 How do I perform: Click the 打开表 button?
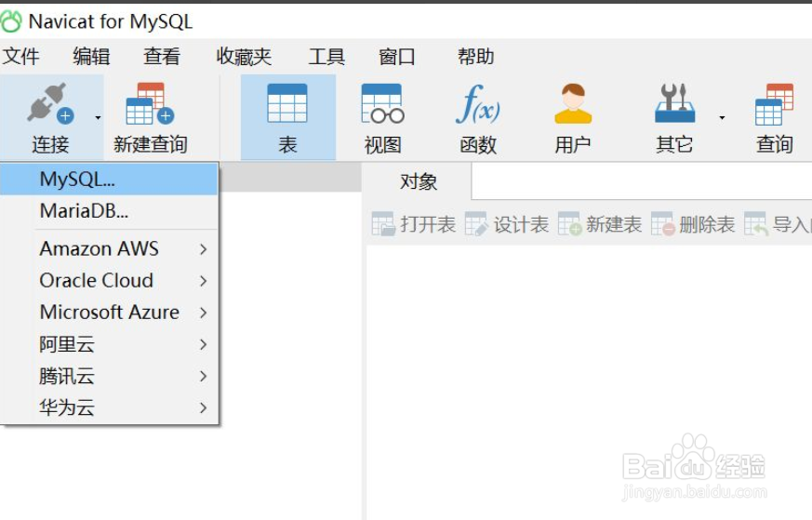[413, 224]
